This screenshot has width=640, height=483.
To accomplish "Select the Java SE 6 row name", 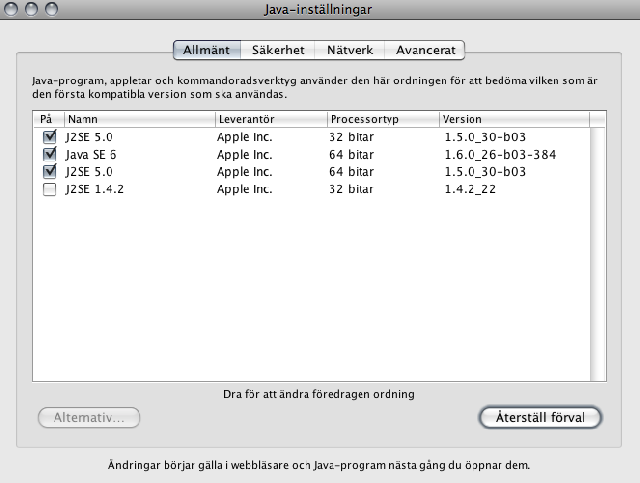I will click(x=91, y=155).
